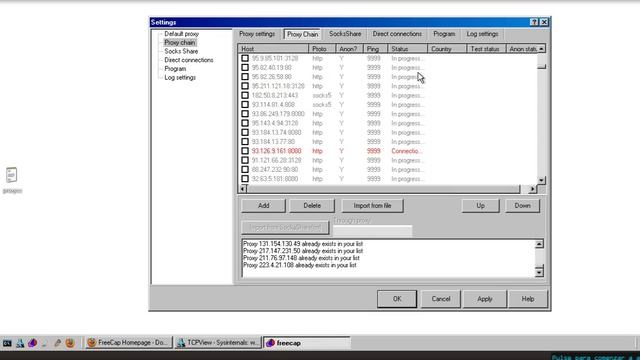The image size is (640, 360).
Task: Open Firefox from the quick launch bar
Action: pyautogui.click(x=70, y=343)
